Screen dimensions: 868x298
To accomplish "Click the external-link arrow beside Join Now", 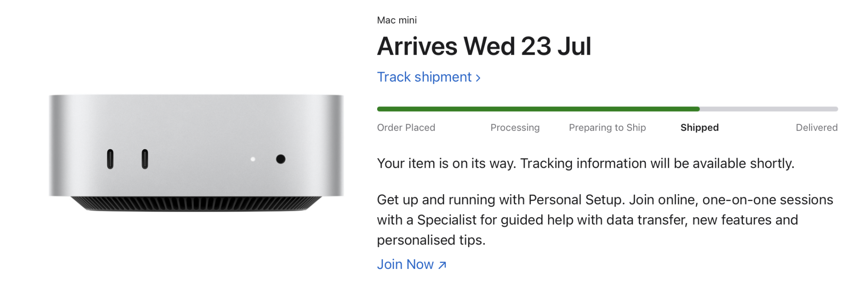I will coord(441,265).
